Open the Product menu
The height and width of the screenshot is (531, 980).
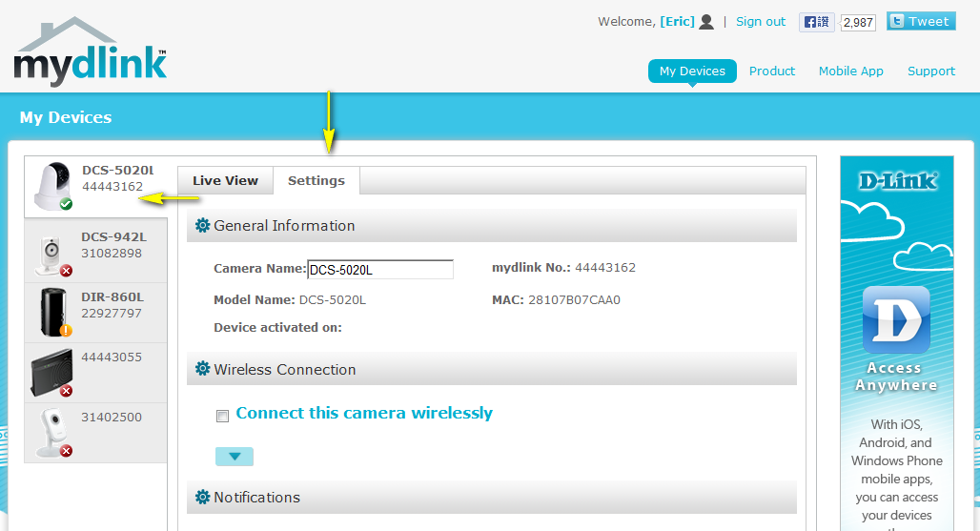click(x=772, y=71)
